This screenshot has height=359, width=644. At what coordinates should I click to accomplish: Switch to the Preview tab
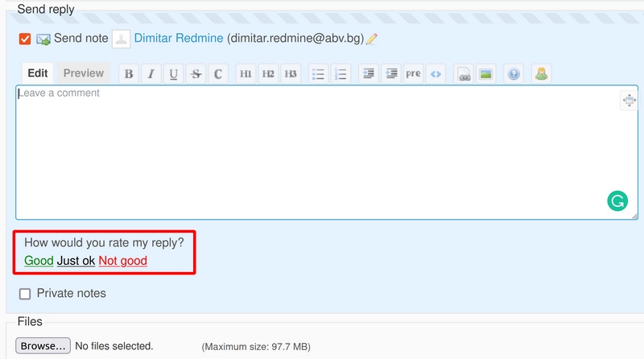coord(84,73)
